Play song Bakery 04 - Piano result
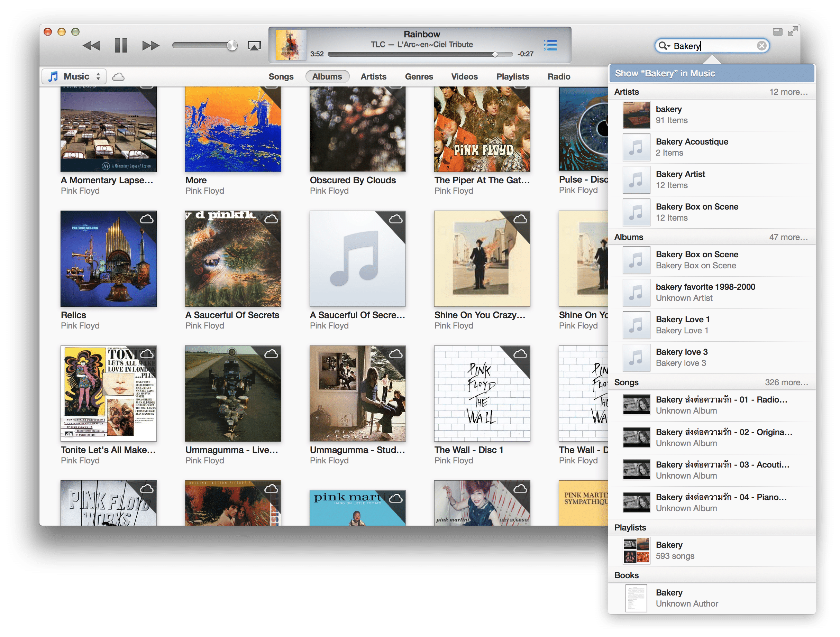The height and width of the screenshot is (637, 840). (712, 503)
